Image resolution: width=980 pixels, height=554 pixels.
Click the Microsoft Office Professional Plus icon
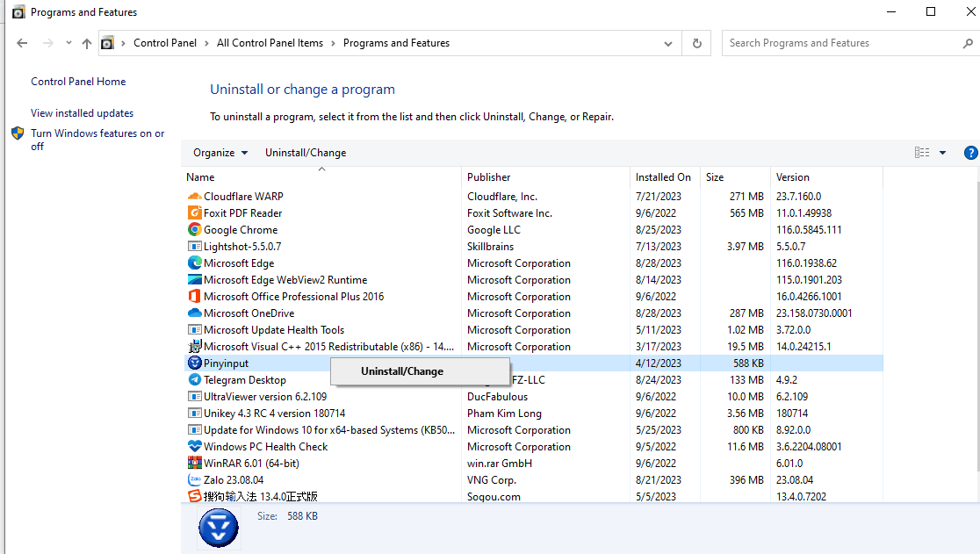194,297
